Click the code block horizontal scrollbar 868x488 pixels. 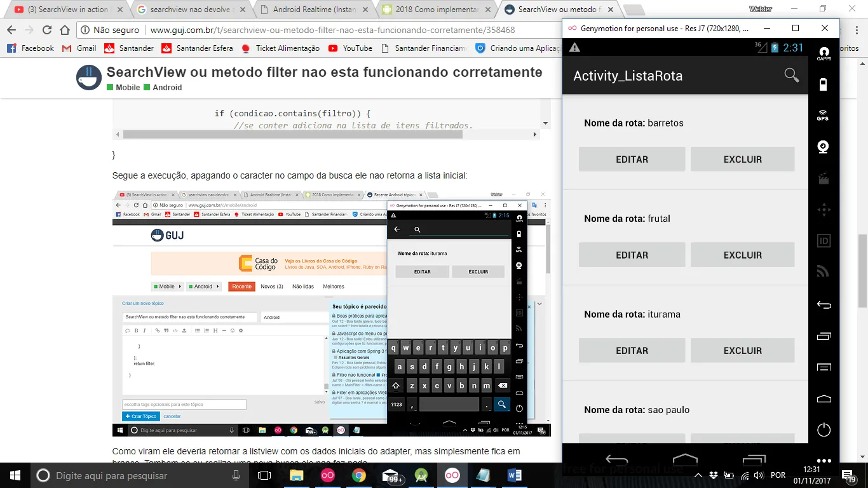click(324, 135)
